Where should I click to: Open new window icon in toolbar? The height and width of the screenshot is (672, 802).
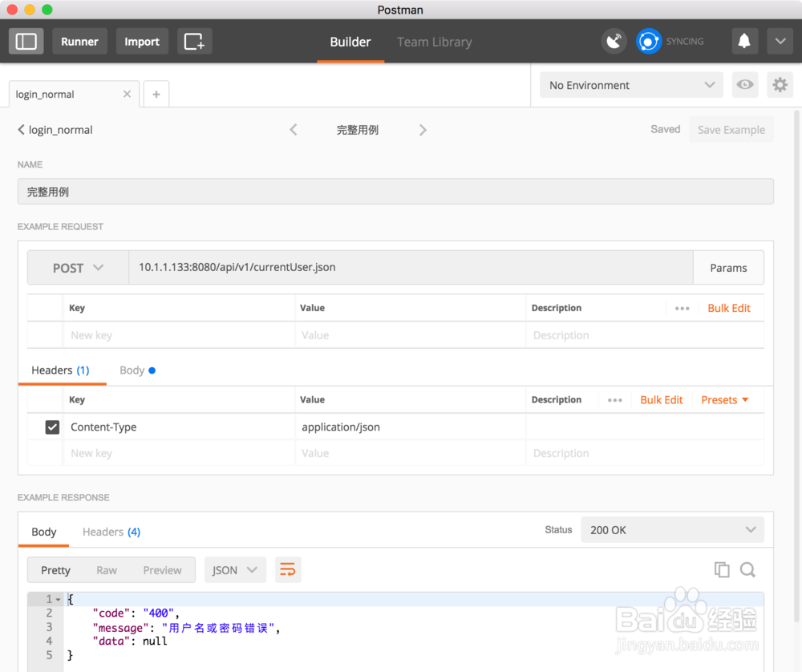click(194, 42)
